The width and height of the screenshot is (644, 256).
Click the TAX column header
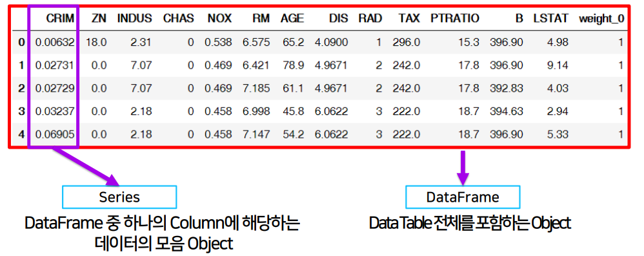409,18
